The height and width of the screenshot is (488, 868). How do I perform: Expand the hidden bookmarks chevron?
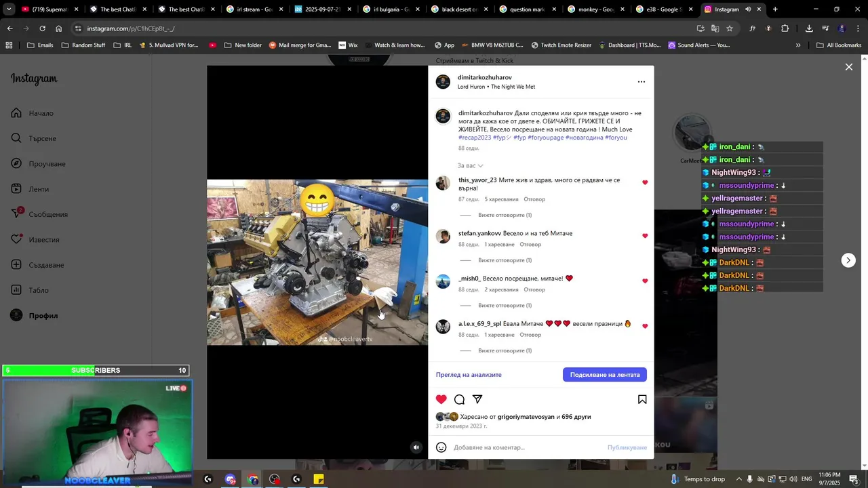[x=798, y=45]
